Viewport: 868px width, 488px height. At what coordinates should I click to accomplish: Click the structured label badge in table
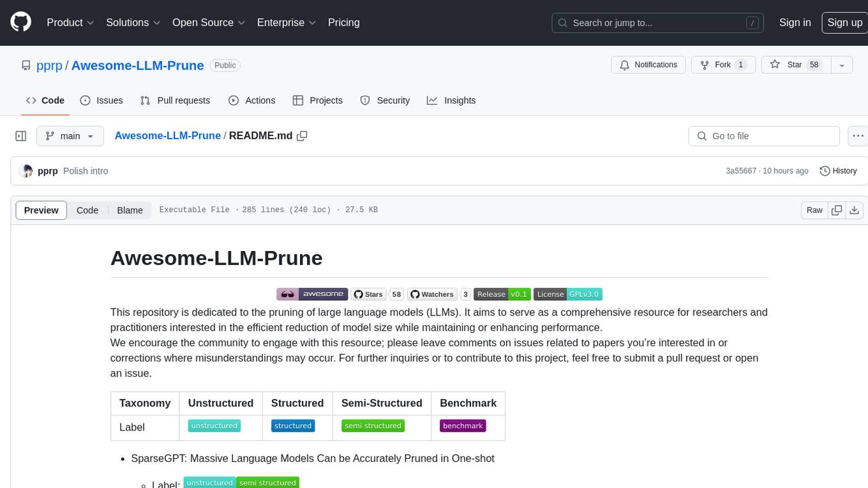293,426
